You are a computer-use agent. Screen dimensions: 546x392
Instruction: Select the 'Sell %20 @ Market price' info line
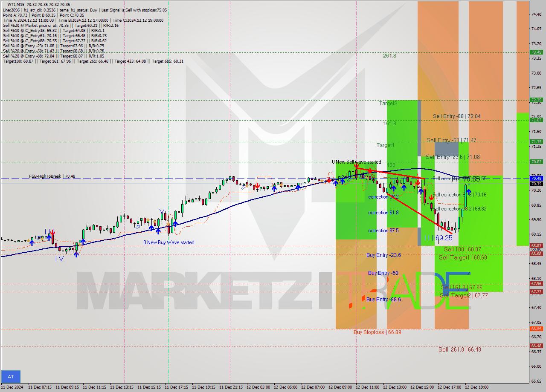[x=61, y=26]
